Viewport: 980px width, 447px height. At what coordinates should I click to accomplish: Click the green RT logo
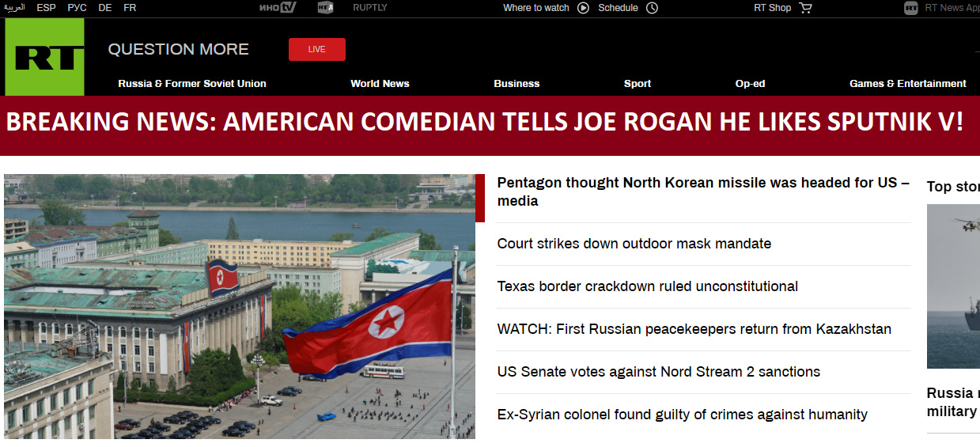tap(44, 57)
